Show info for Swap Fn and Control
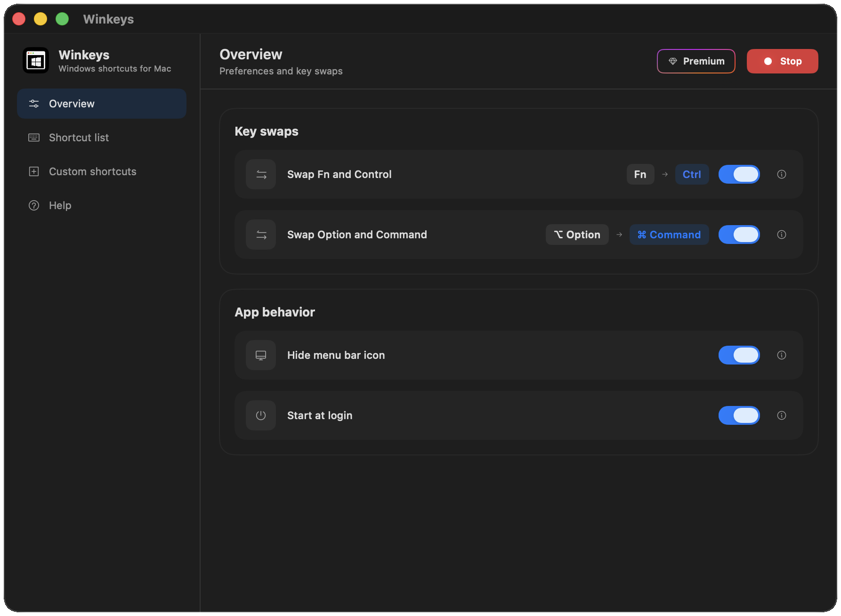The image size is (841, 616). [x=782, y=174]
